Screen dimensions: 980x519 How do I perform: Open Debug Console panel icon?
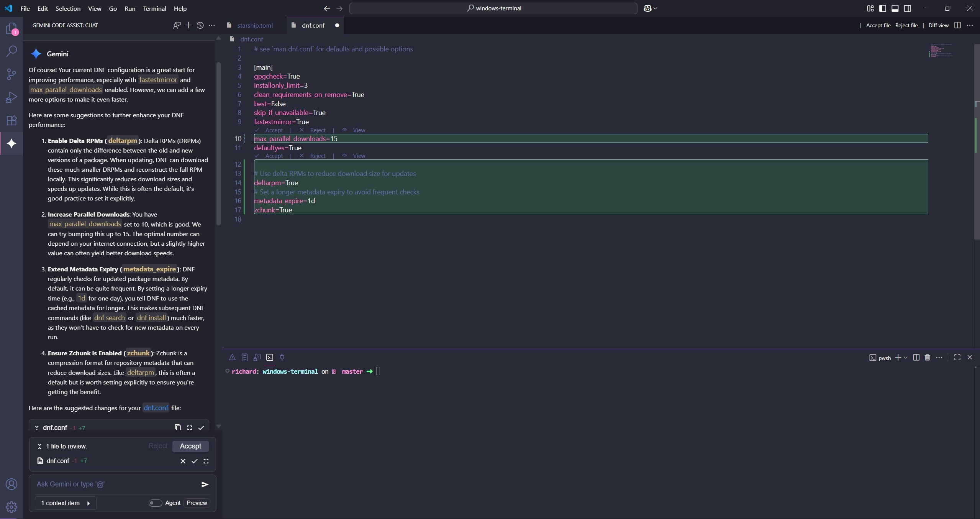coord(257,357)
